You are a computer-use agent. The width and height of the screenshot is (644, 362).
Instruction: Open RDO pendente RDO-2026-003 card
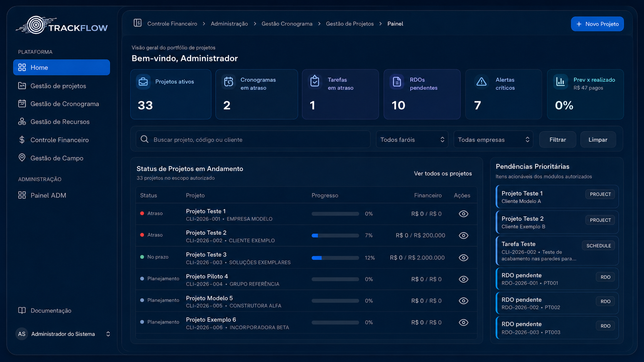(557, 328)
